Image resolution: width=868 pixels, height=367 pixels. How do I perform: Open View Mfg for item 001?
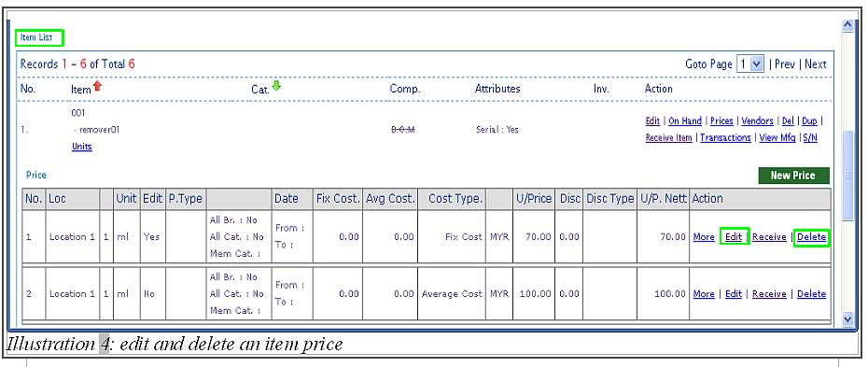pyautogui.click(x=777, y=138)
